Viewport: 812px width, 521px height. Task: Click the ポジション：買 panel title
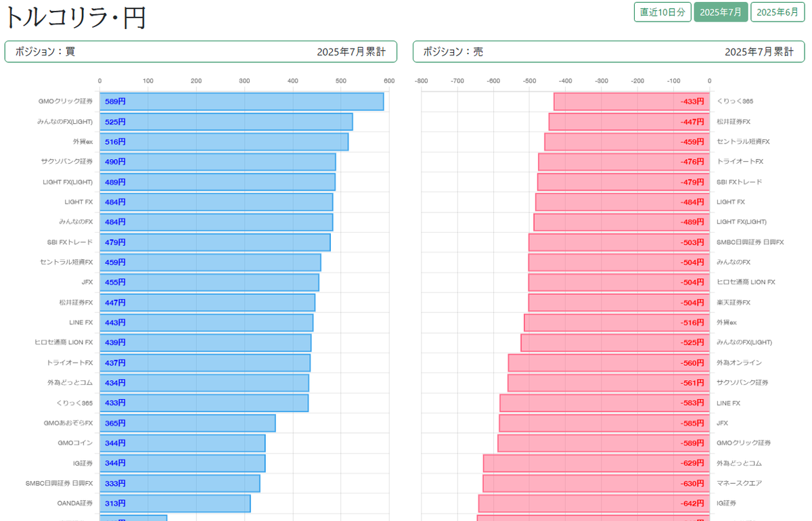click(45, 51)
